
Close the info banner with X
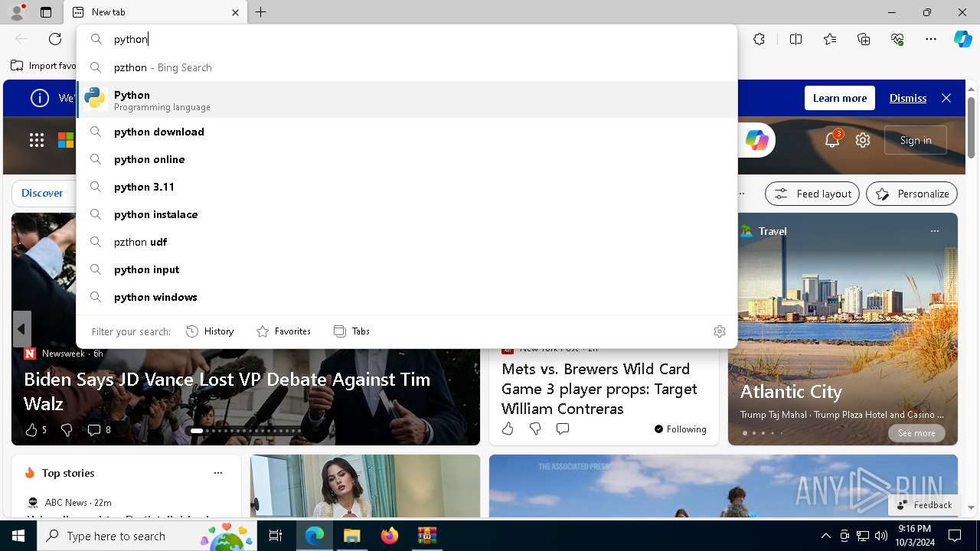click(946, 98)
